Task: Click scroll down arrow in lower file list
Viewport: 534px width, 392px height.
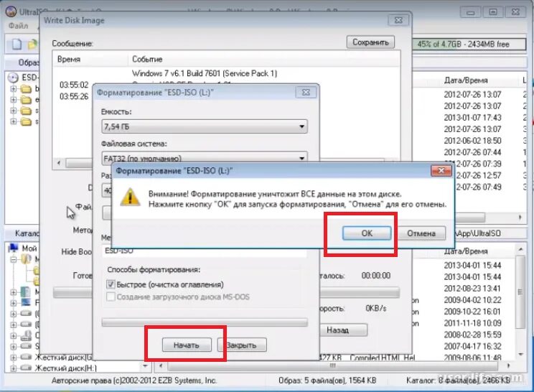Action: (520, 355)
